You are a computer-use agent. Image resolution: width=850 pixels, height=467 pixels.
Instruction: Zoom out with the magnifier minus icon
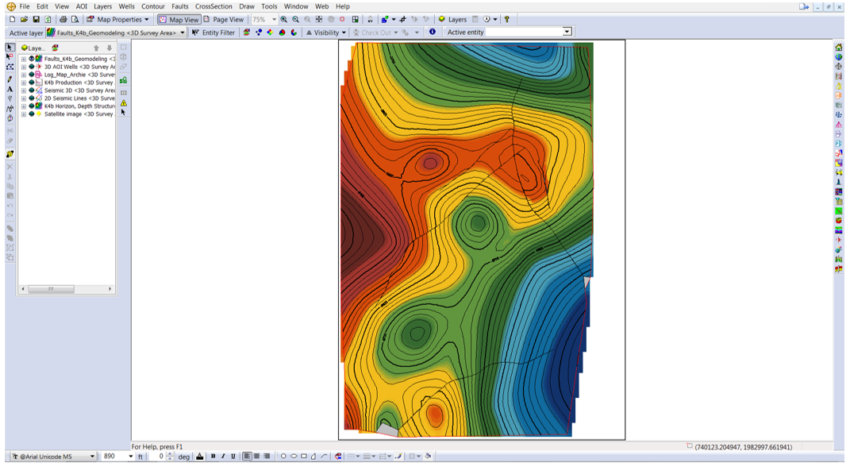(295, 20)
